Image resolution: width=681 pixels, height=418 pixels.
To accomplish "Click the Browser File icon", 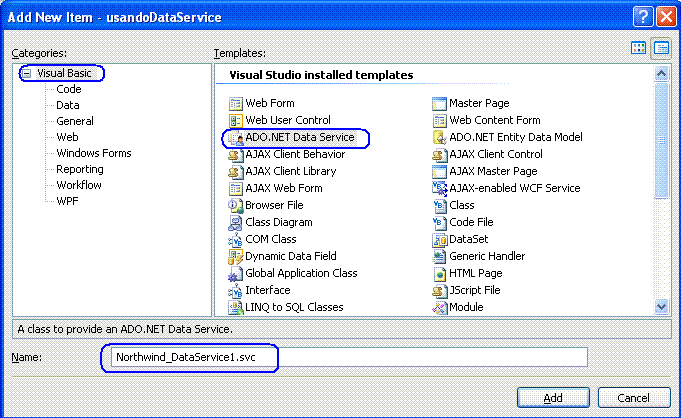I will [x=235, y=206].
